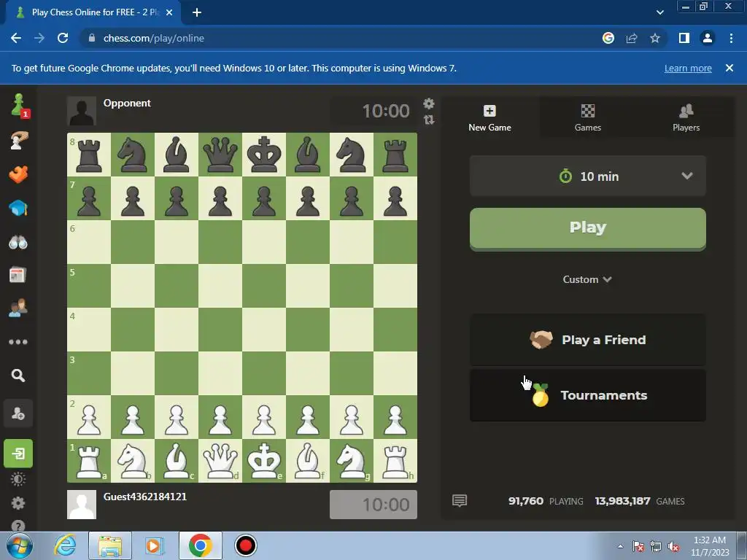Click the Opponent avatar thumbnail
The image size is (747, 560).
click(82, 111)
